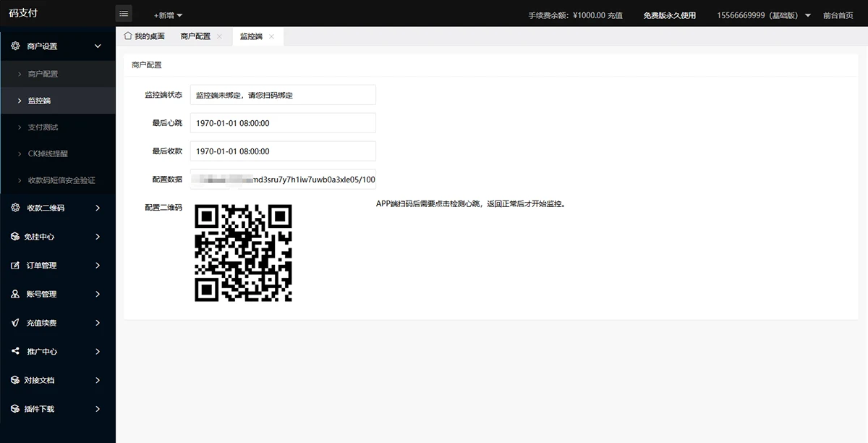Image resolution: width=868 pixels, height=443 pixels.
Task: Click the paper plane icon beside 充值续费
Action: [x=15, y=323]
